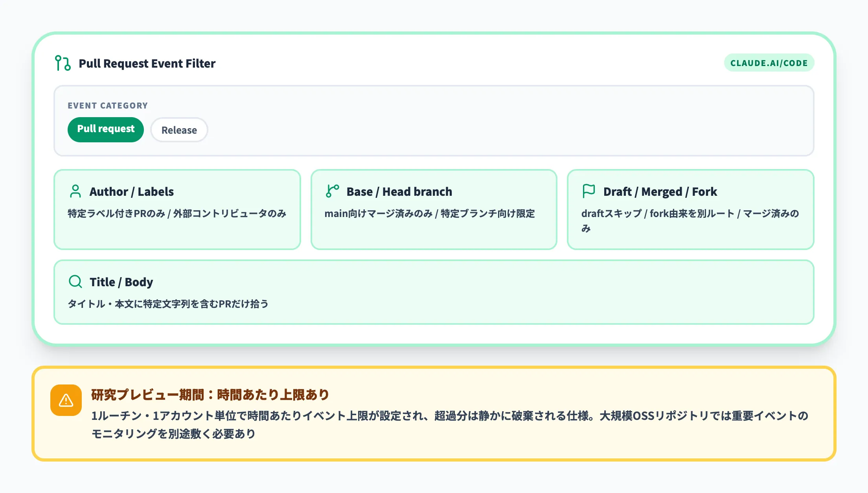The image size is (868, 493).
Task: Click the Pull Request Event Filter title
Action: click(x=147, y=63)
